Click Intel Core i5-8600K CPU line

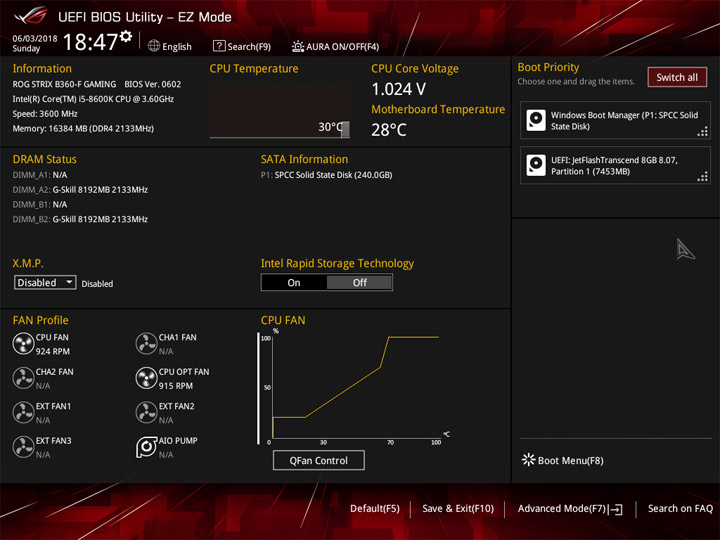(93, 99)
